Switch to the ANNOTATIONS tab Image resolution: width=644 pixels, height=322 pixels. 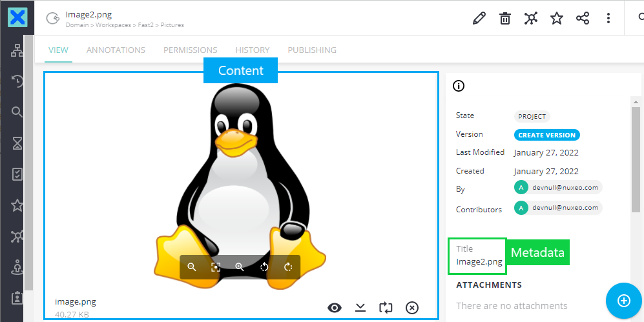click(x=116, y=50)
